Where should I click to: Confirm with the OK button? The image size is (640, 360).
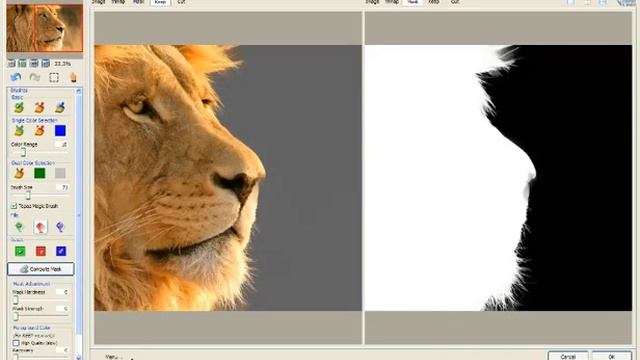point(611,356)
